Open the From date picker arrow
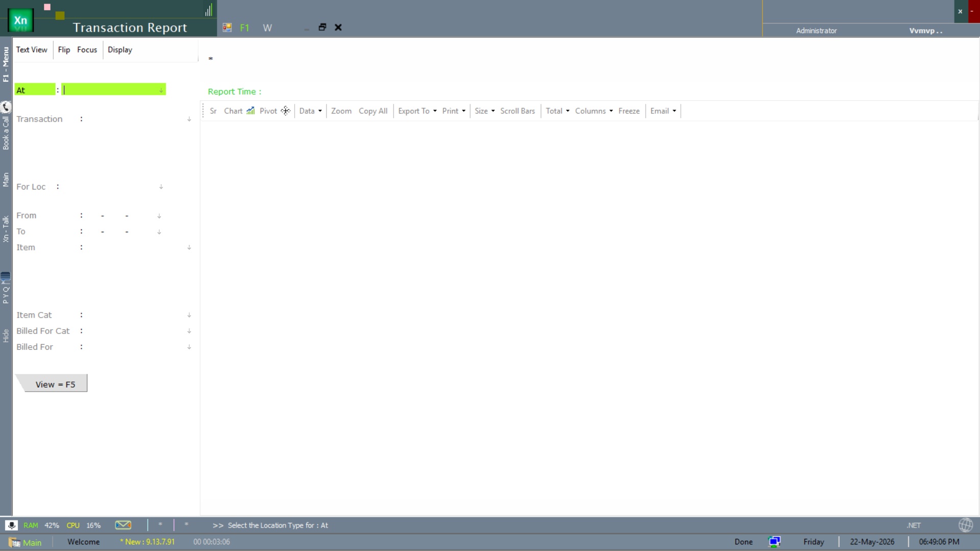The height and width of the screenshot is (551, 980). 159,216
